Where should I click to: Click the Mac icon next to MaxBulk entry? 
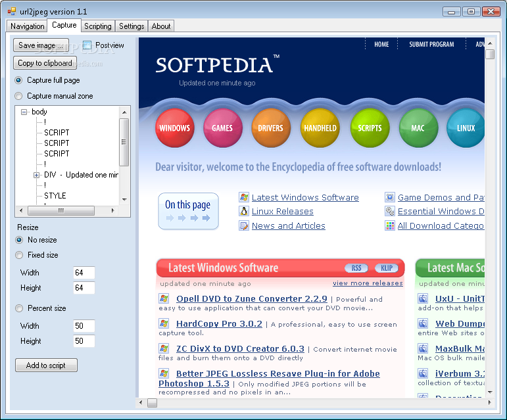pos(423,348)
